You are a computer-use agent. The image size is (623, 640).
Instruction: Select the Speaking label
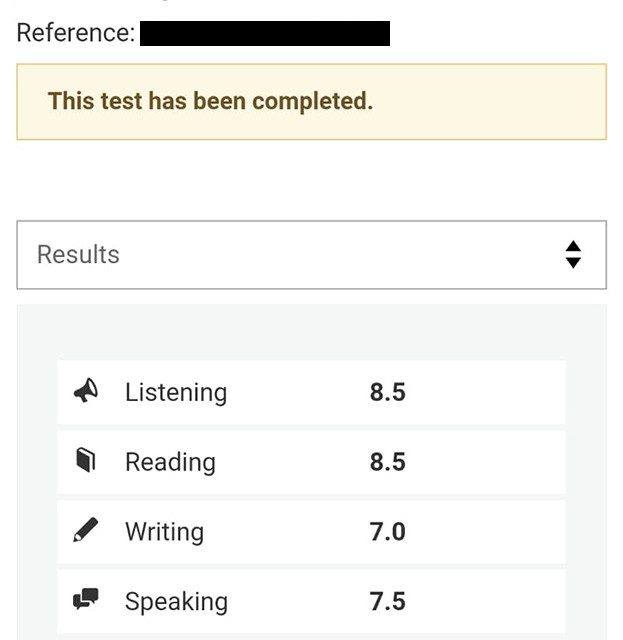click(176, 602)
